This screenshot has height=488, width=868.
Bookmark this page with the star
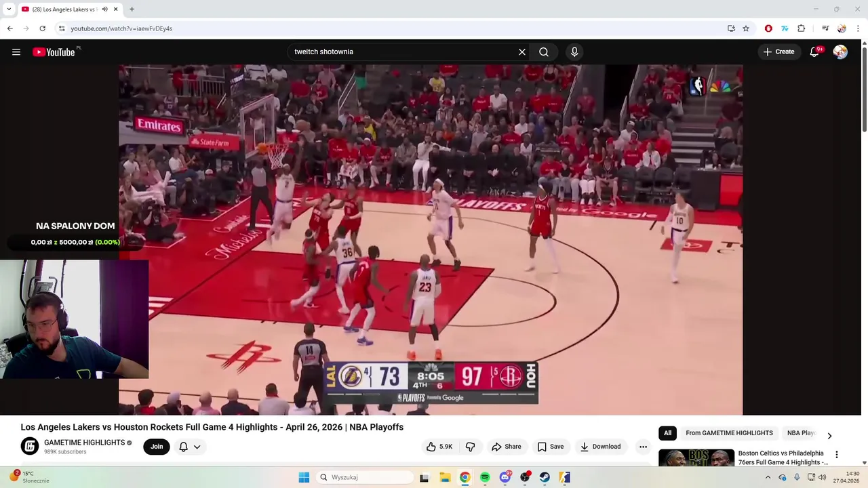[746, 28]
